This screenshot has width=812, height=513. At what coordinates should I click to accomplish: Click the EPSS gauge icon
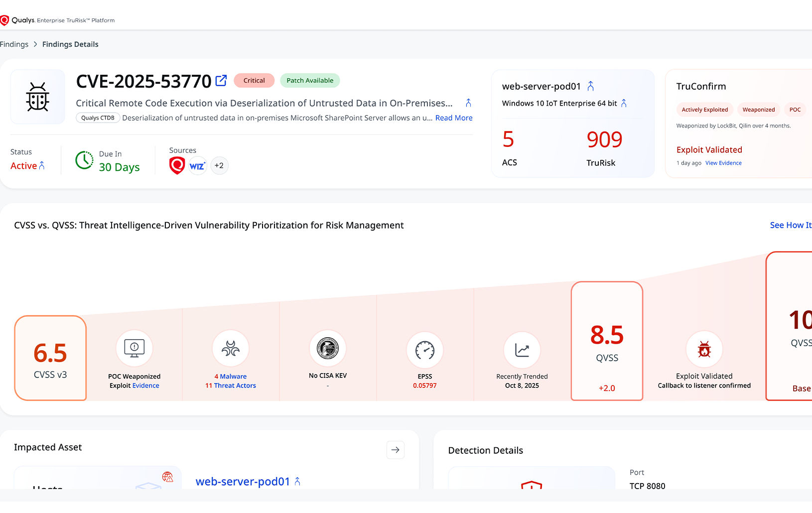425,350
